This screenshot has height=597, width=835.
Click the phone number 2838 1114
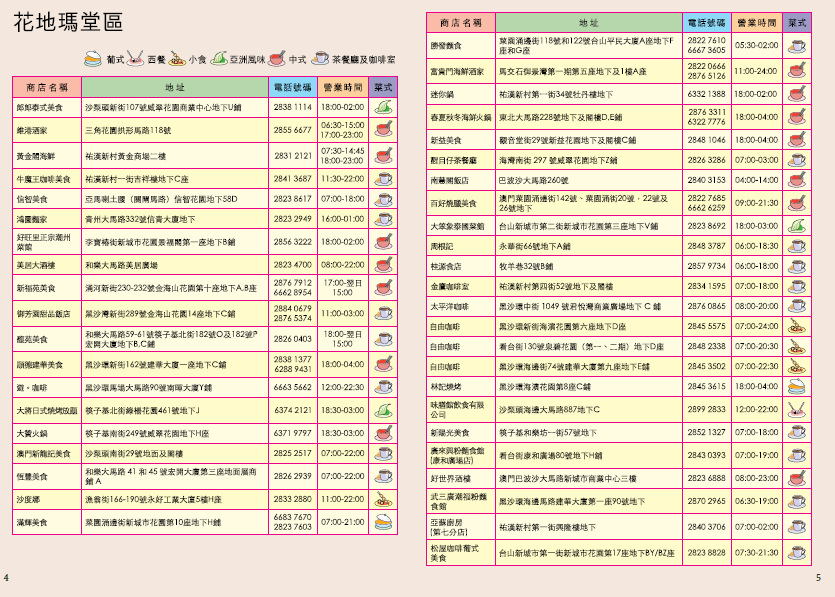tap(292, 107)
